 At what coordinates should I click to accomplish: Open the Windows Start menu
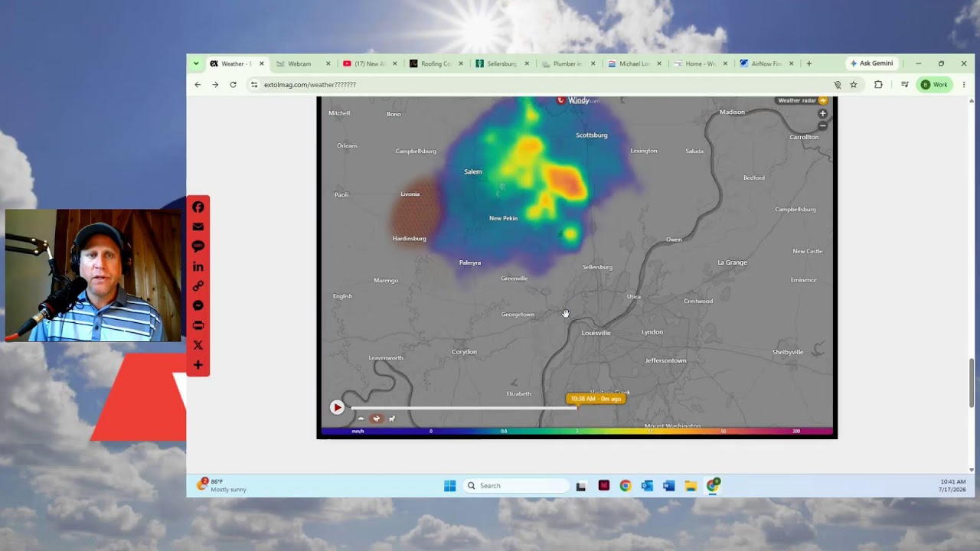449,486
